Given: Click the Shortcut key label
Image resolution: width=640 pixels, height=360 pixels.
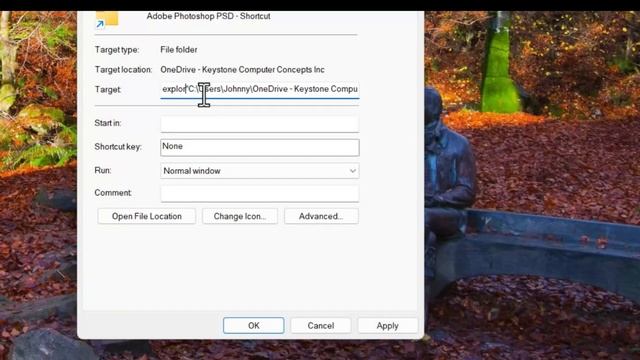Looking at the screenshot, I should coord(118,147).
